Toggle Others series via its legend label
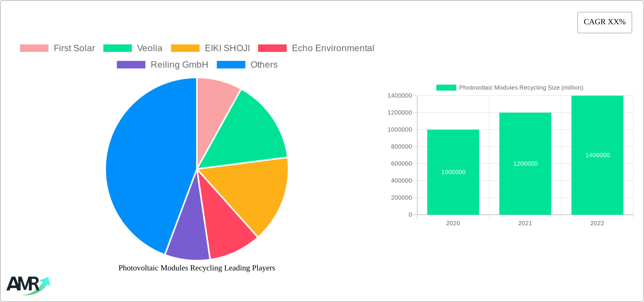644x302 pixels. (264, 65)
